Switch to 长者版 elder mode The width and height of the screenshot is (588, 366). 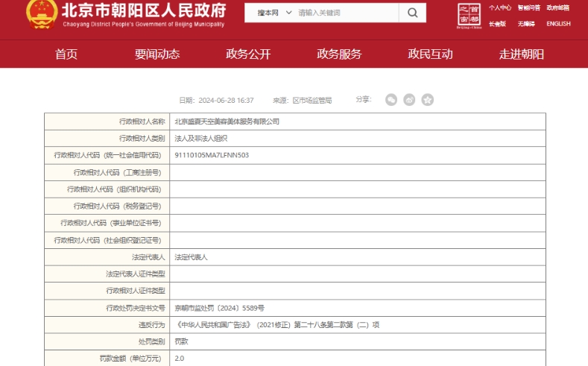click(x=497, y=24)
